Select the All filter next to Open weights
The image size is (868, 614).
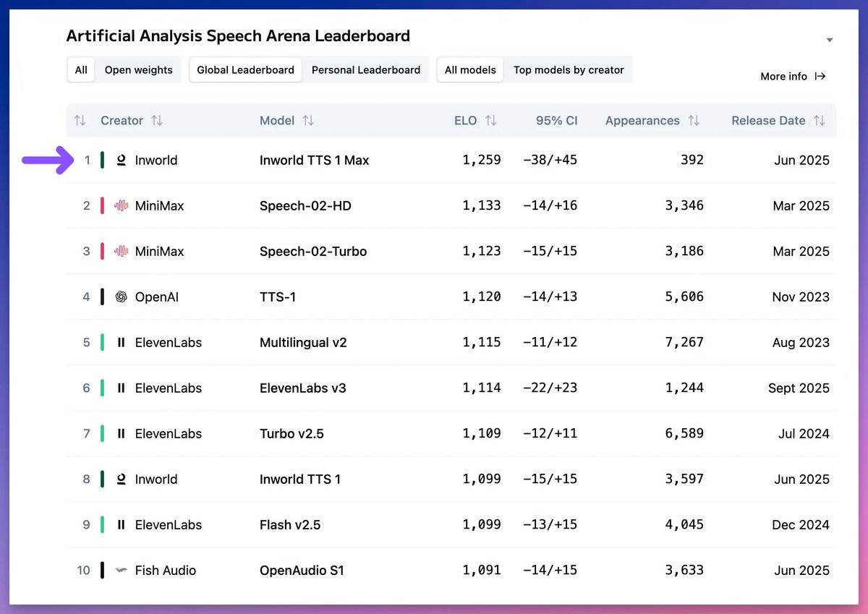pyautogui.click(x=81, y=70)
